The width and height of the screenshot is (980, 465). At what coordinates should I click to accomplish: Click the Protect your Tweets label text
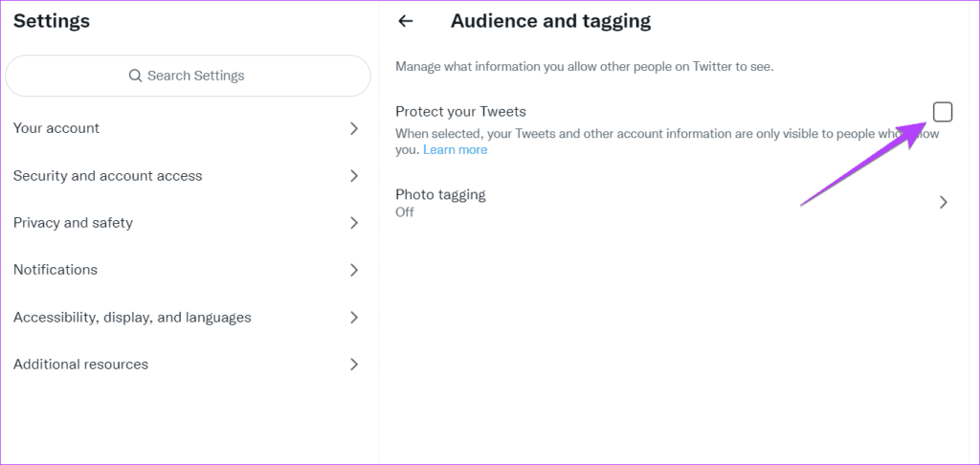pos(460,112)
